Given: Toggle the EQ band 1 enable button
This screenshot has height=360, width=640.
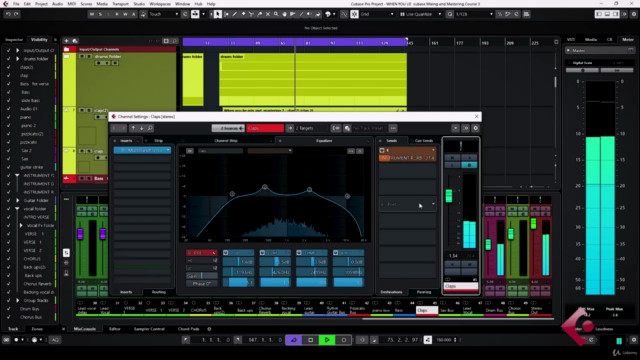Looking at the screenshot, I should (226, 253).
